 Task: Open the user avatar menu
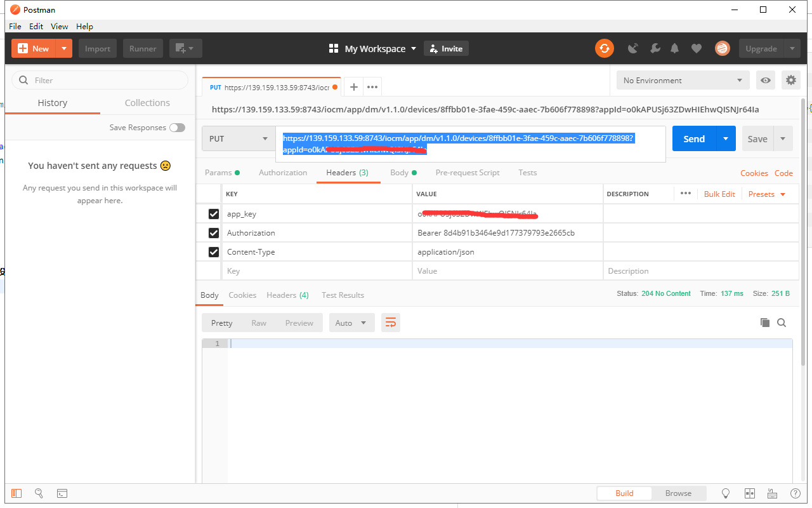pos(722,48)
